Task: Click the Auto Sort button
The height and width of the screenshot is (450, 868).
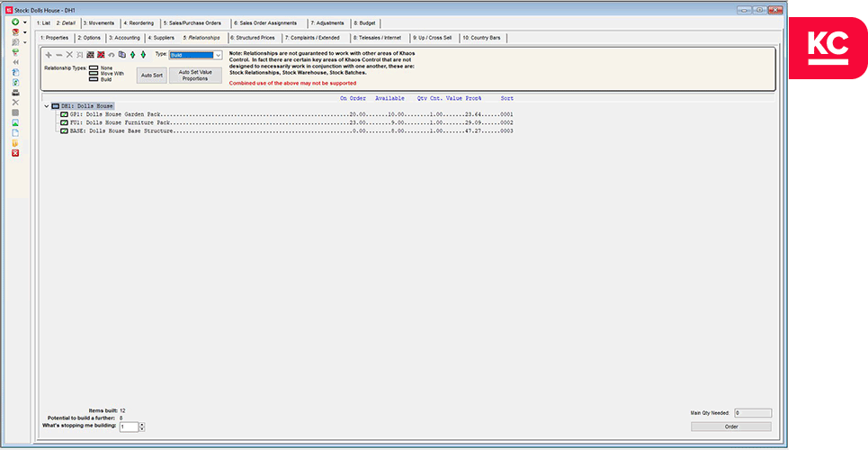Action: click(x=152, y=76)
